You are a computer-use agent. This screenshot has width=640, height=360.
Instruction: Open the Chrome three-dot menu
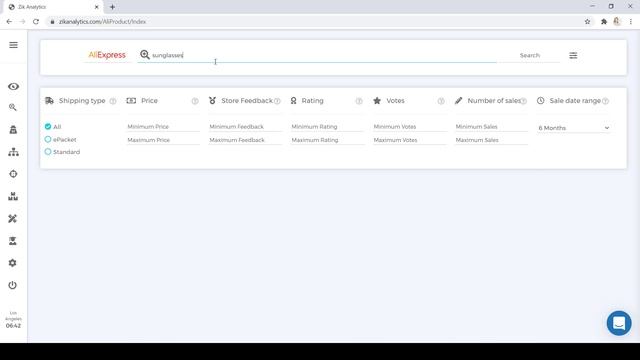click(x=631, y=22)
